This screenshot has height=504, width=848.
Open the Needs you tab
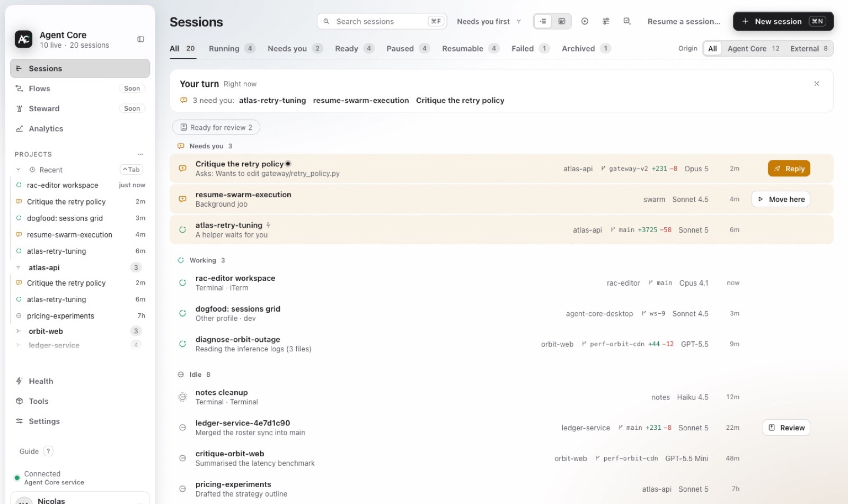point(295,48)
